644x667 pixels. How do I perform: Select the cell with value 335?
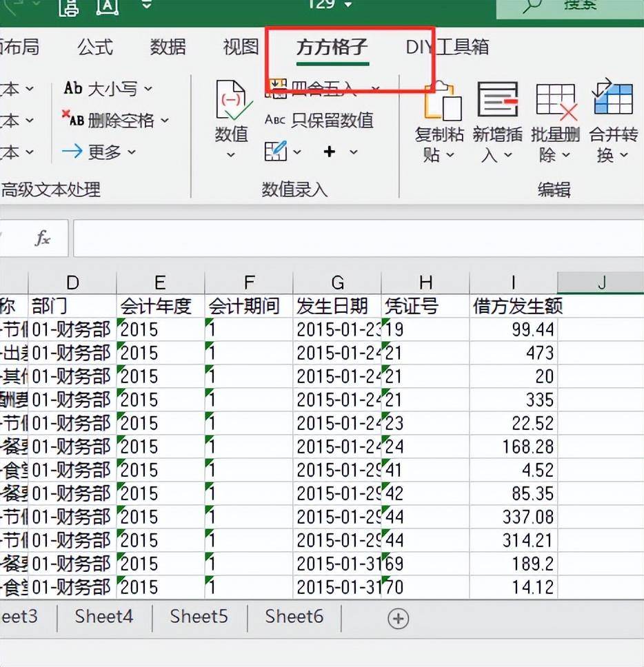[513, 400]
